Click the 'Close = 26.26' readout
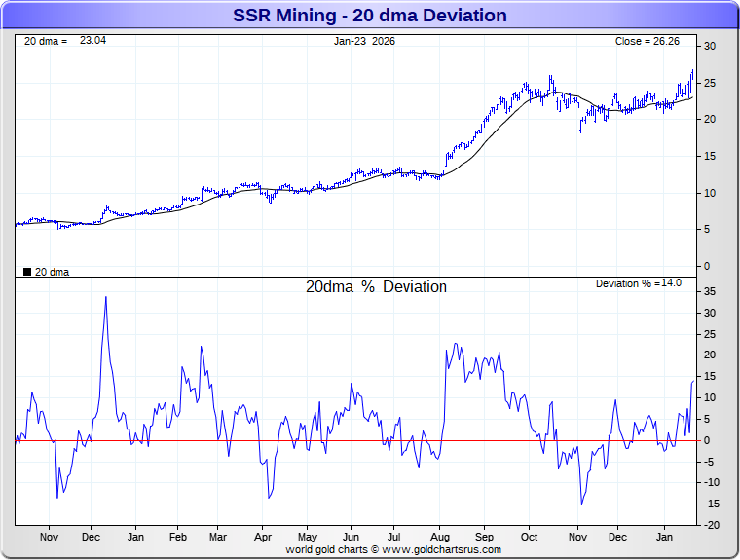 [647, 41]
